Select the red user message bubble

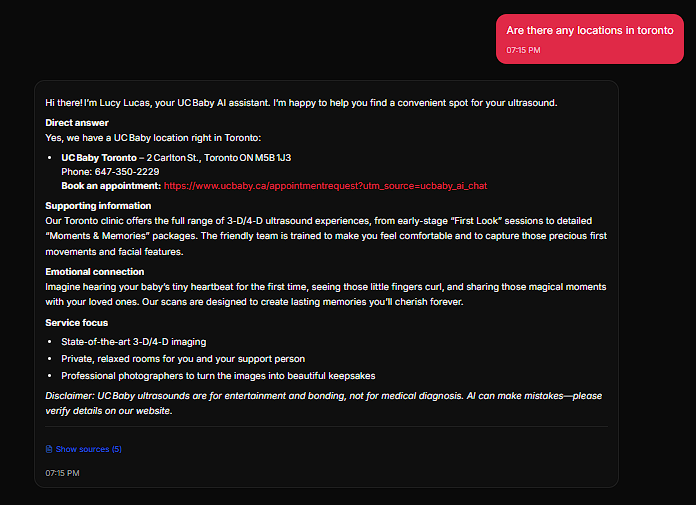589,39
